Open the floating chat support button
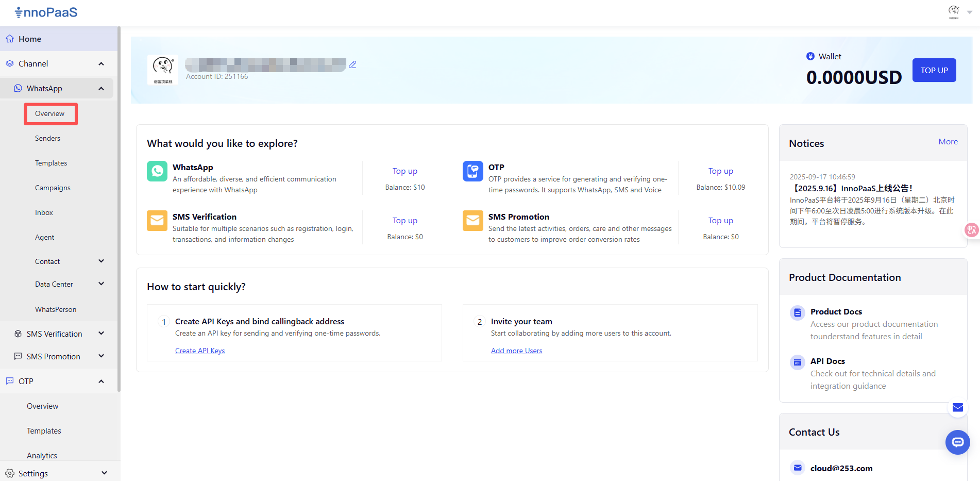 point(958,442)
